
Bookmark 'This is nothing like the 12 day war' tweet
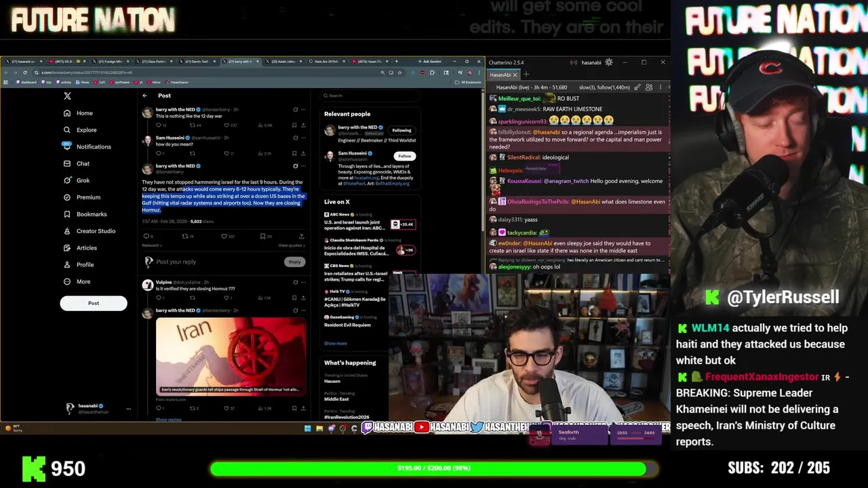[x=294, y=125]
